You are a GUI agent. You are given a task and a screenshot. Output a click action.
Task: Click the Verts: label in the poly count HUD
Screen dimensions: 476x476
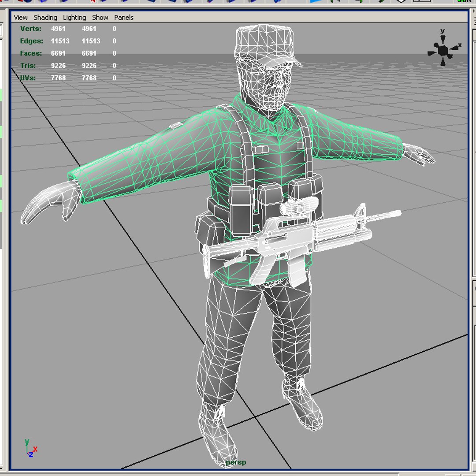point(31,29)
